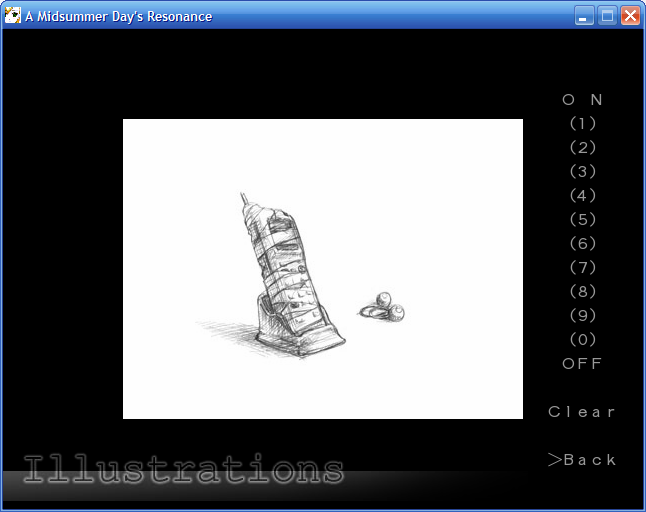Select the ON option

(x=582, y=100)
